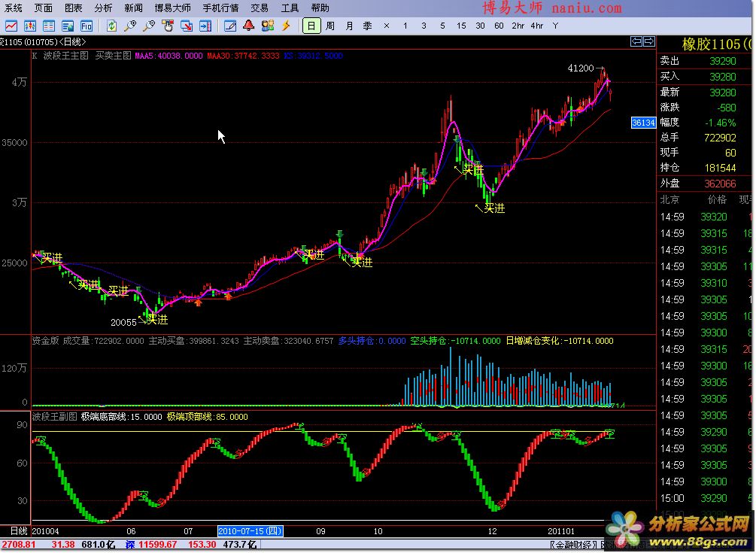
Task: Click the refresh data icon
Action: pos(111,26)
